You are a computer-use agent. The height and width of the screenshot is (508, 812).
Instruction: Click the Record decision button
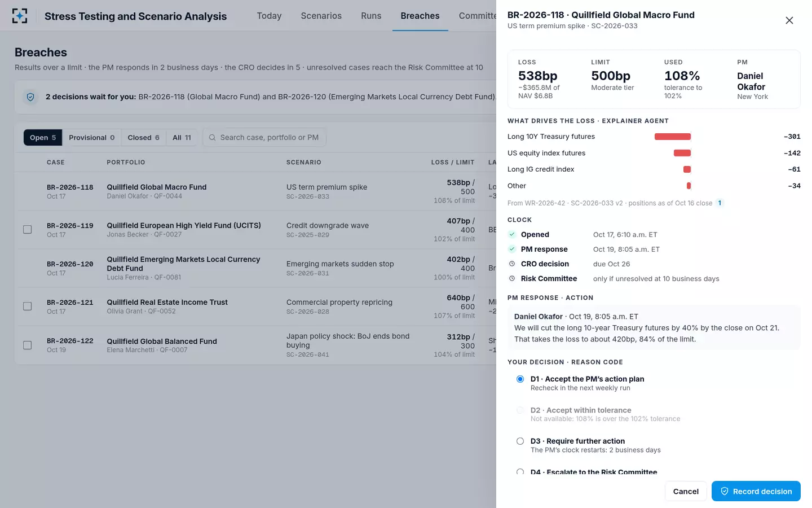point(756,491)
